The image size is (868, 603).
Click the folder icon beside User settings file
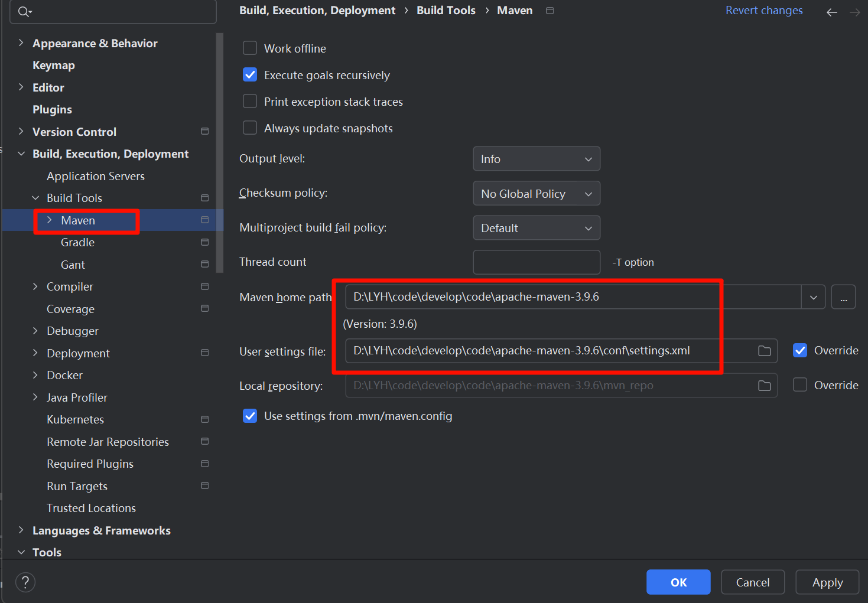[x=765, y=351]
